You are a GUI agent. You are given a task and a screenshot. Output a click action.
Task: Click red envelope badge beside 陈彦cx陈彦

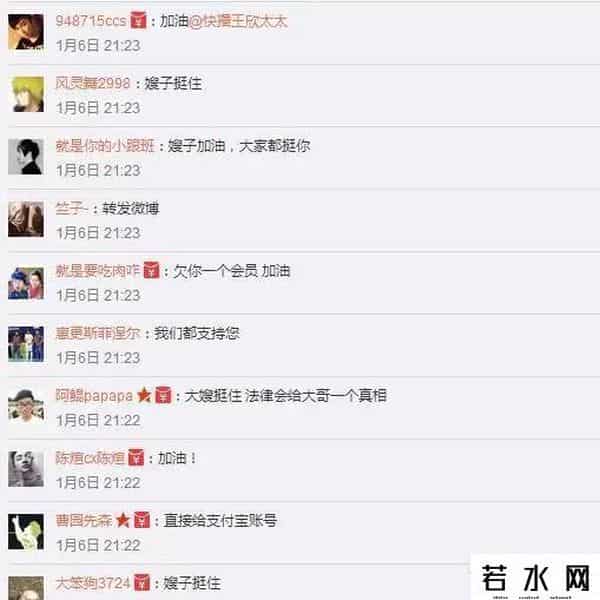click(136, 457)
